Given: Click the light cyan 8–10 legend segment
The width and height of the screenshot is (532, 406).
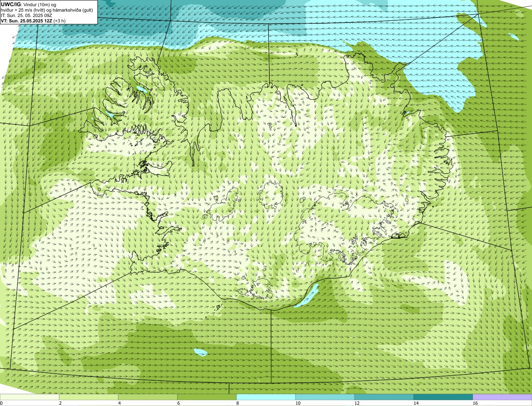Looking at the screenshot, I should click(x=266, y=397).
